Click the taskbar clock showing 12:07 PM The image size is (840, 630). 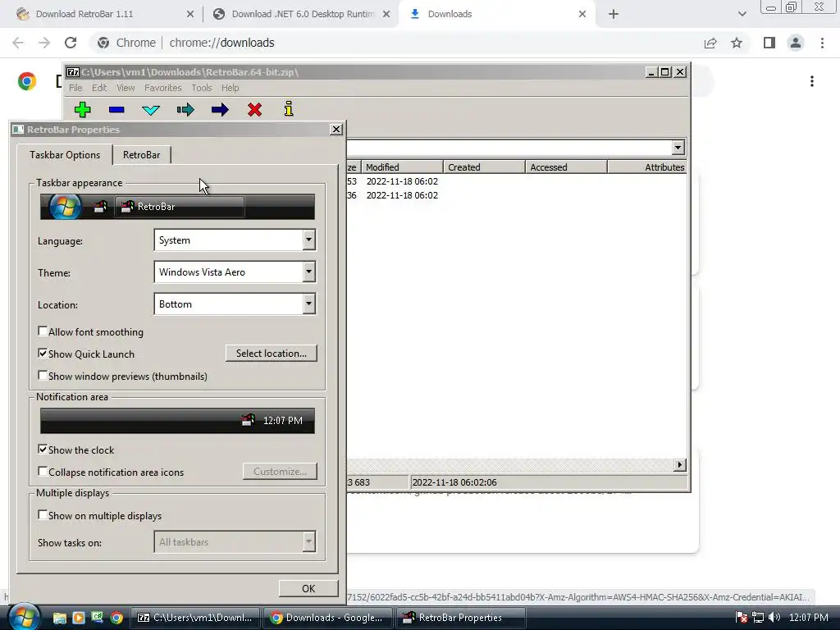809,618
